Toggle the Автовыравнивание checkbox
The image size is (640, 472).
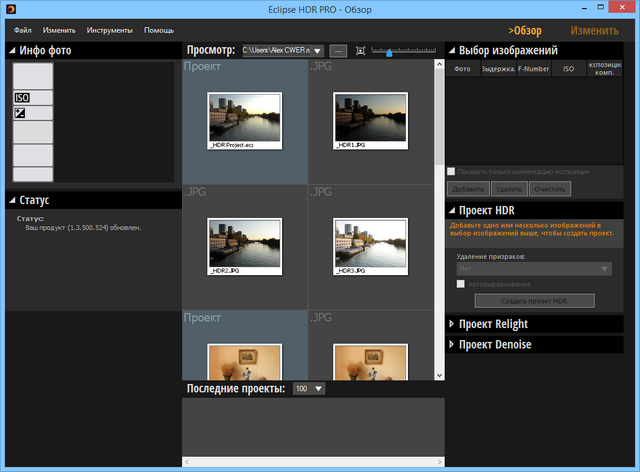pyautogui.click(x=460, y=284)
